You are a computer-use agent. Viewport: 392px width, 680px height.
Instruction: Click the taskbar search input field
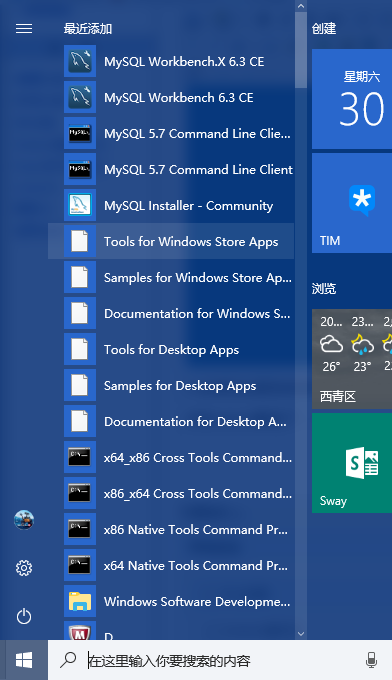220,660
